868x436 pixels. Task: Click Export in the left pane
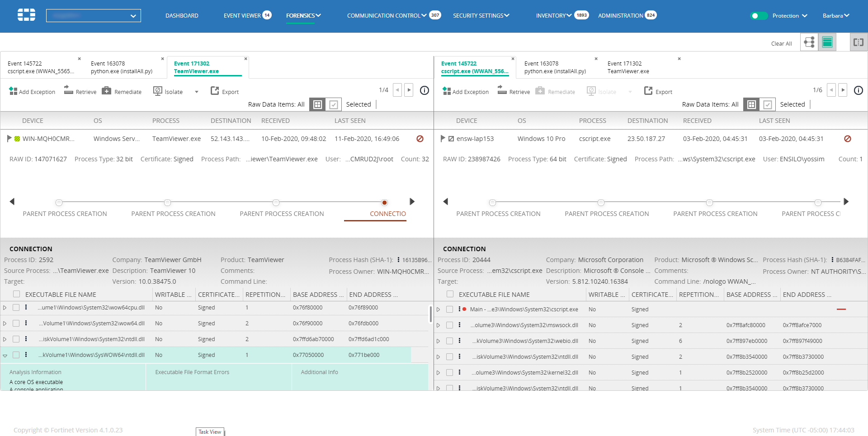225,91
